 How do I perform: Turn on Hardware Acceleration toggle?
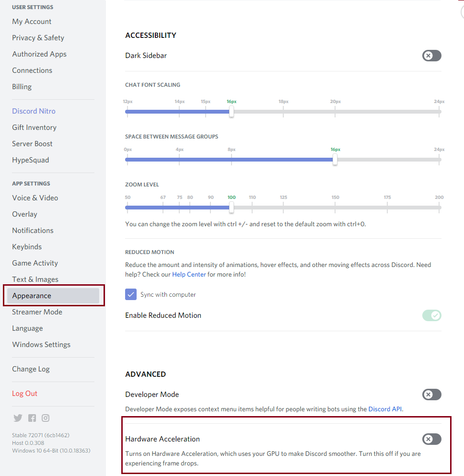click(x=431, y=439)
